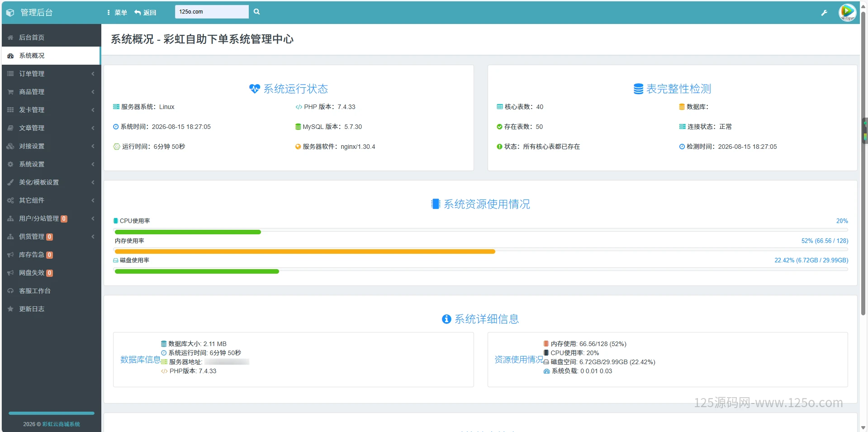Click the 系统负载: 0 0.01 0.03 text
The height and width of the screenshot is (432, 868).
582,371
